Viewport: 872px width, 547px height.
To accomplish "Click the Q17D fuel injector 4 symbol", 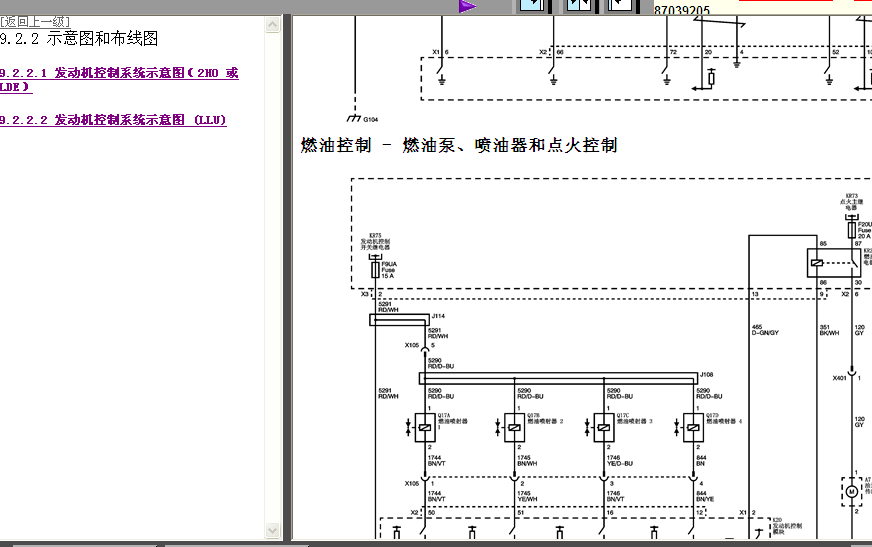I will 693,427.
